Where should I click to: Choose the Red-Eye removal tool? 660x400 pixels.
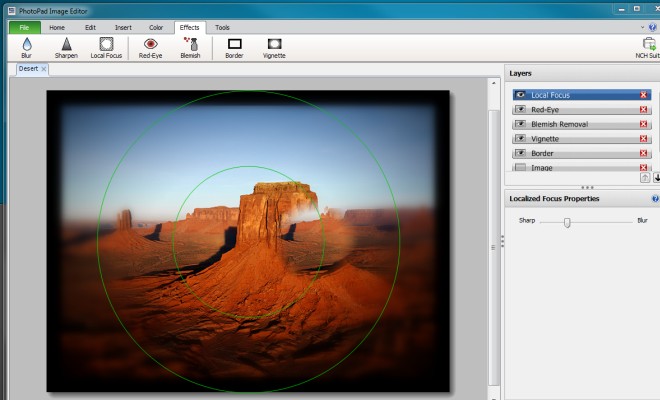(x=150, y=48)
